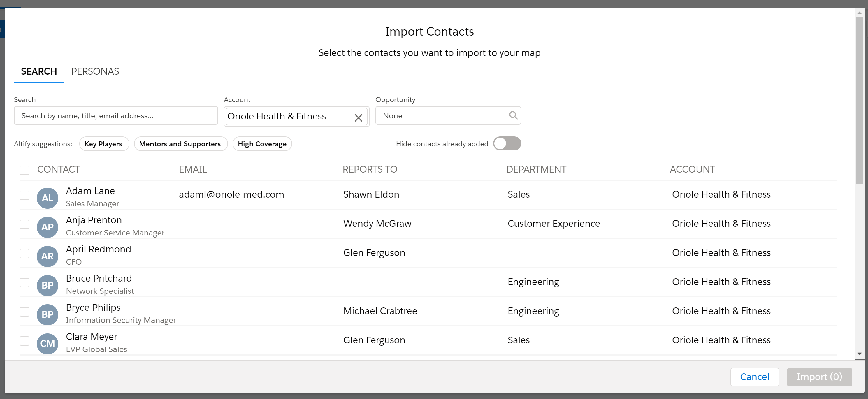
Task: Click Oriole Health & Fitness in April Redmond's row
Action: (721, 253)
